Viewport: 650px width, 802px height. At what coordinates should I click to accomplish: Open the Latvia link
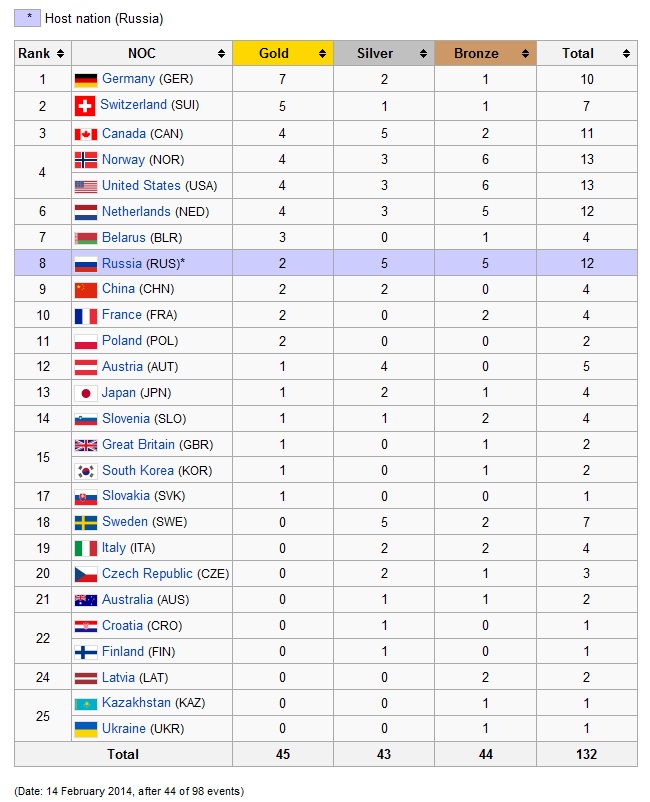point(118,677)
